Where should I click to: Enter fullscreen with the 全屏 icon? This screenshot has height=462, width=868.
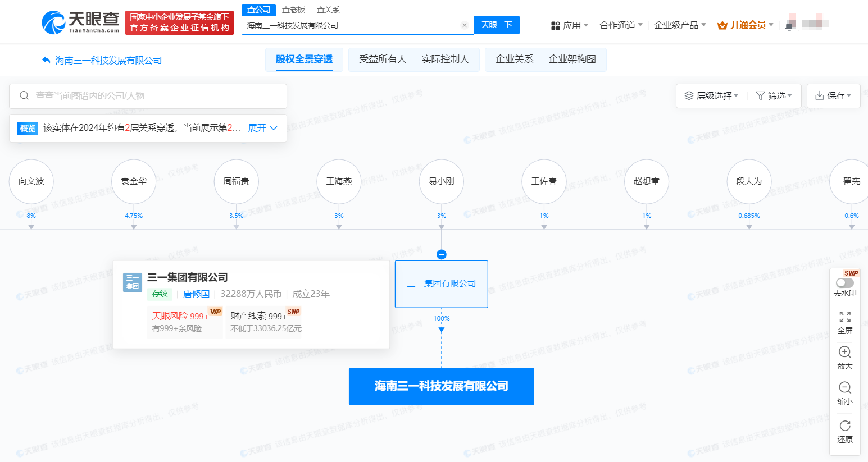coord(845,318)
